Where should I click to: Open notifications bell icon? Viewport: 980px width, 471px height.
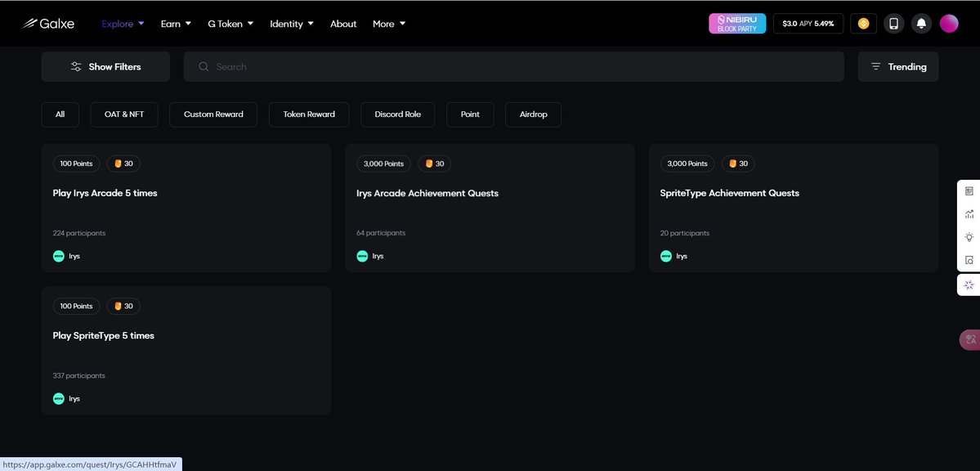coord(921,24)
